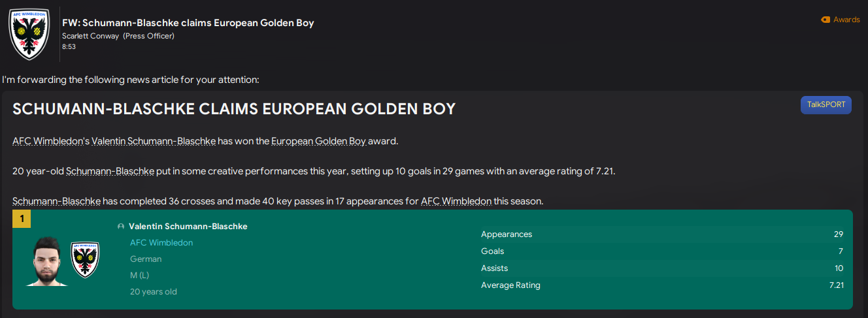
Task: Open AFC Wimbledon link in crosses sentence
Action: tap(456, 201)
